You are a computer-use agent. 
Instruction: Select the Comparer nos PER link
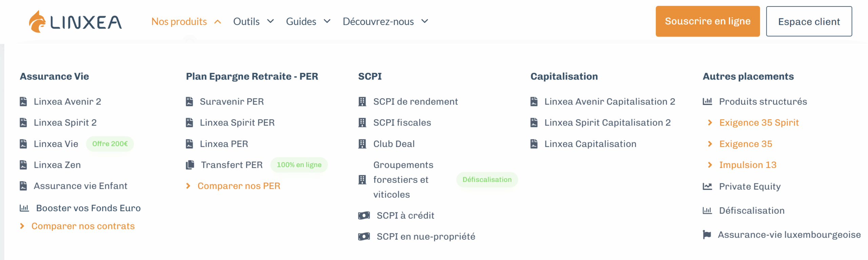pos(239,186)
